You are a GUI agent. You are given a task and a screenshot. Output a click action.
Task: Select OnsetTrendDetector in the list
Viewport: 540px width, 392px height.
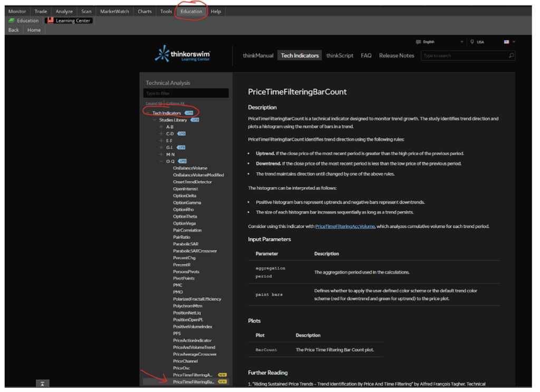click(x=192, y=182)
